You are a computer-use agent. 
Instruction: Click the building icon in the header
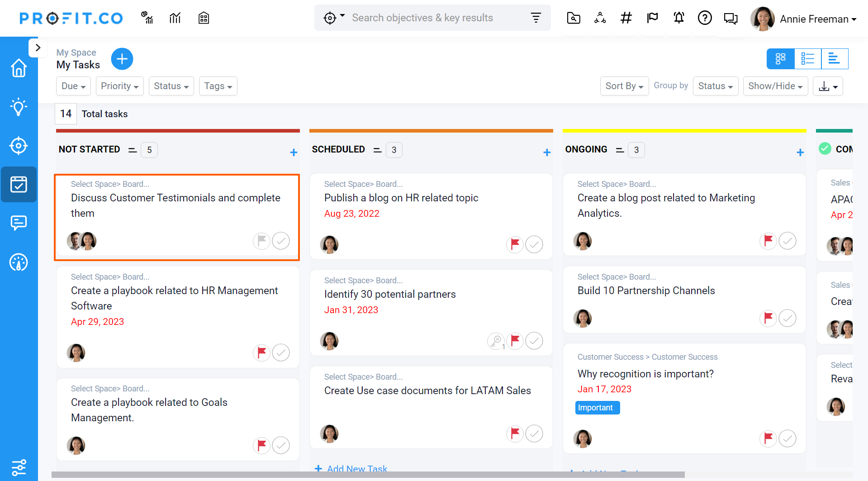pyautogui.click(x=204, y=18)
